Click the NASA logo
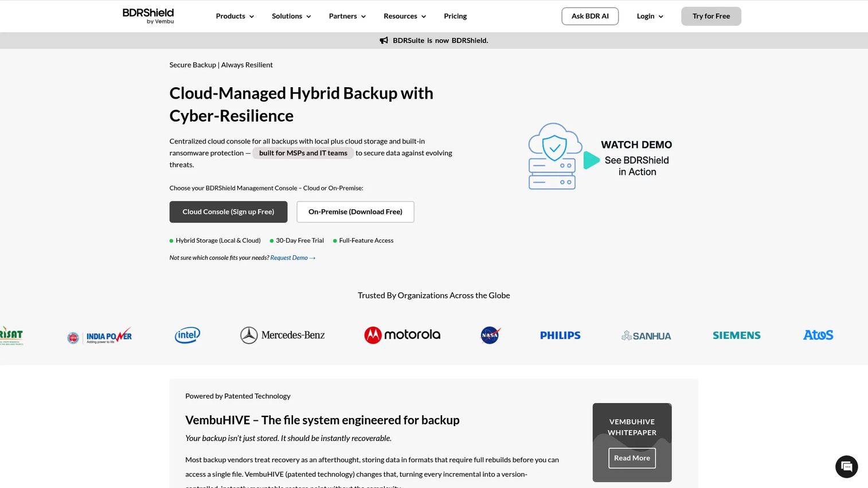The image size is (868, 488). pyautogui.click(x=490, y=335)
